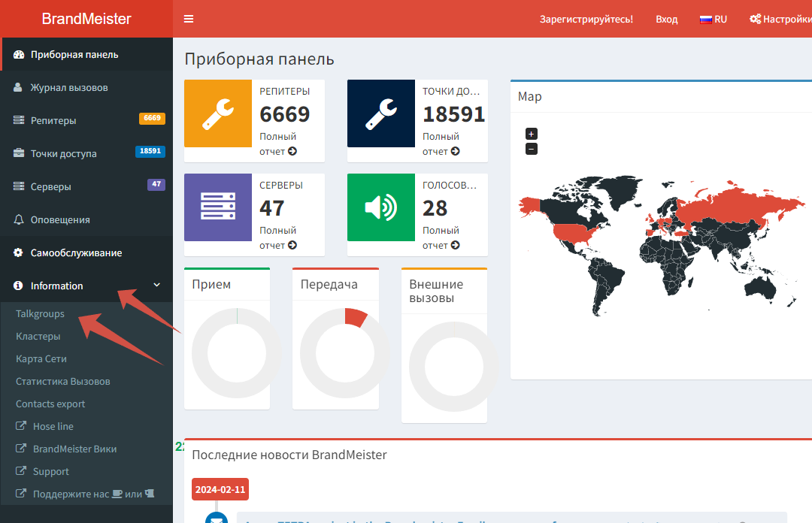Open Статистика Вызовов submenu item
Screen dimensions: 812x523
click(x=62, y=382)
